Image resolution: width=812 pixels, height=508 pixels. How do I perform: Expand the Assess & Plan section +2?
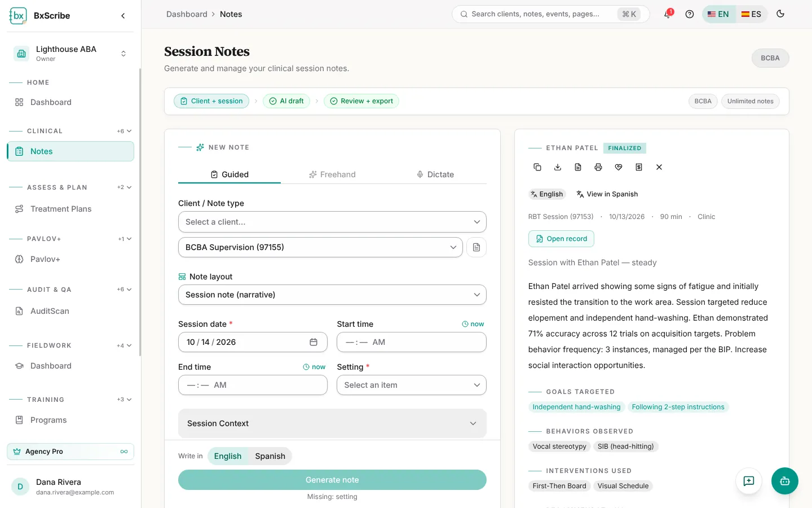click(x=125, y=187)
